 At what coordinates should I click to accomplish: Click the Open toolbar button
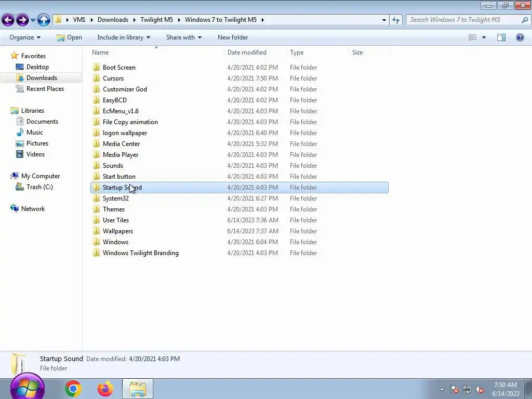[x=70, y=37]
